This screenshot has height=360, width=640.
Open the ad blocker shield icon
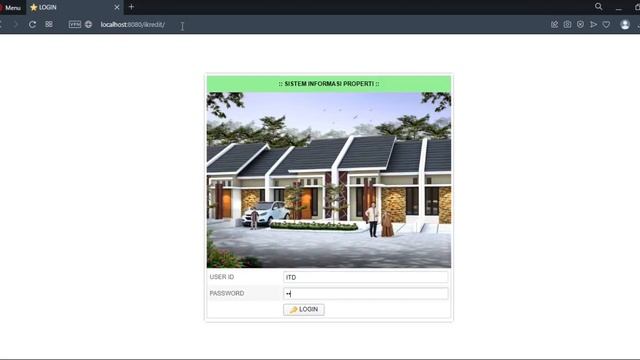point(580,24)
